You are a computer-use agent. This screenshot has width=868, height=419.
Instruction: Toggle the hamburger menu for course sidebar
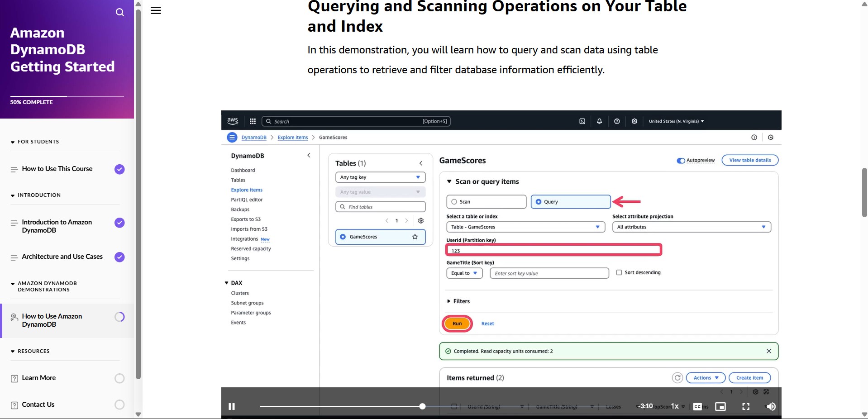click(x=156, y=10)
